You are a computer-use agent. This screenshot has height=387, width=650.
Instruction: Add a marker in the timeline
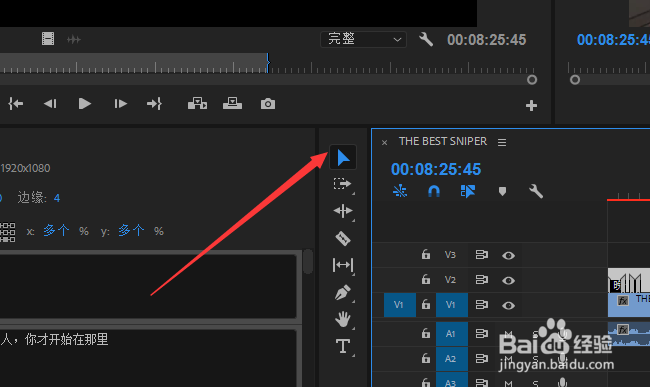tap(502, 191)
